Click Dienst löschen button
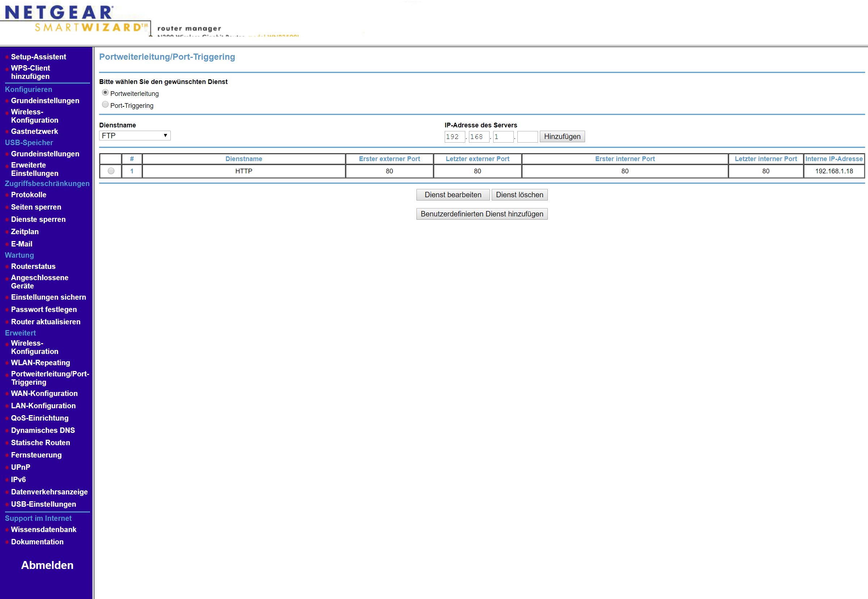868x599 pixels. point(519,195)
